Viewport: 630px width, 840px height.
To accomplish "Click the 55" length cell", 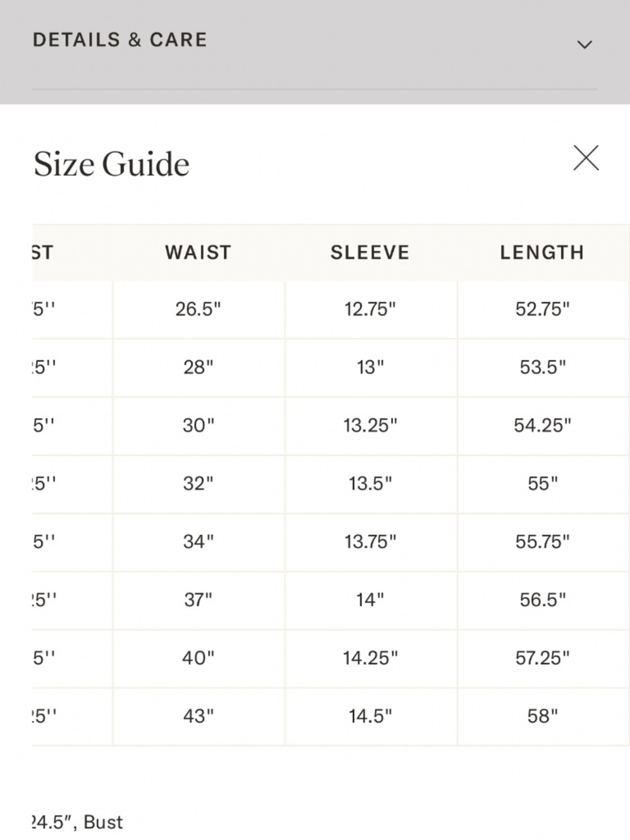I will pyautogui.click(x=542, y=483).
